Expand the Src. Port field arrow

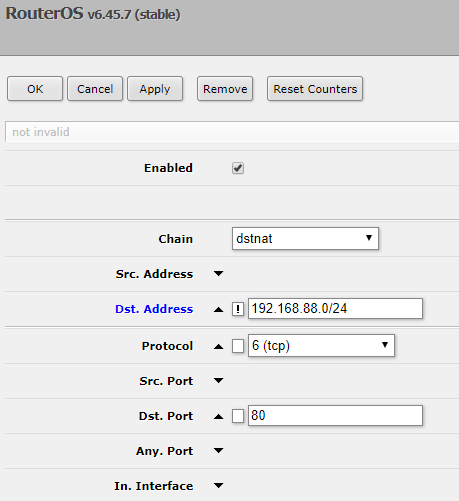(218, 381)
